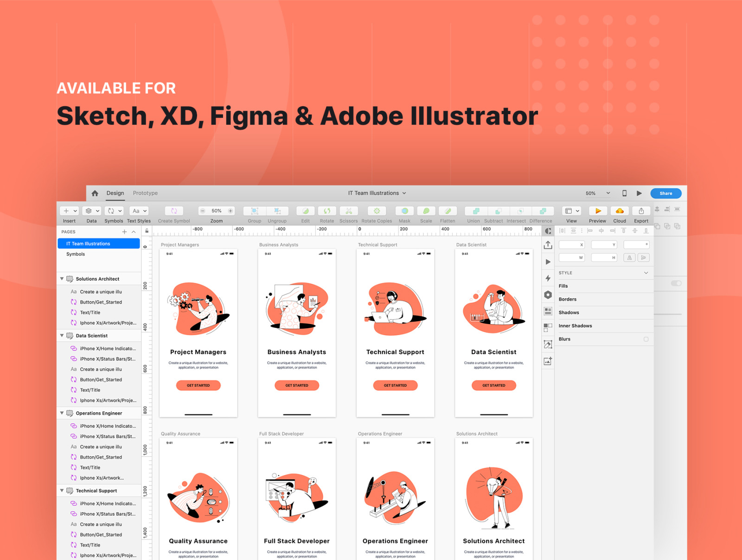Viewport: 742px width, 560px height.
Task: Open the Cloud upload icon
Action: pos(620,211)
